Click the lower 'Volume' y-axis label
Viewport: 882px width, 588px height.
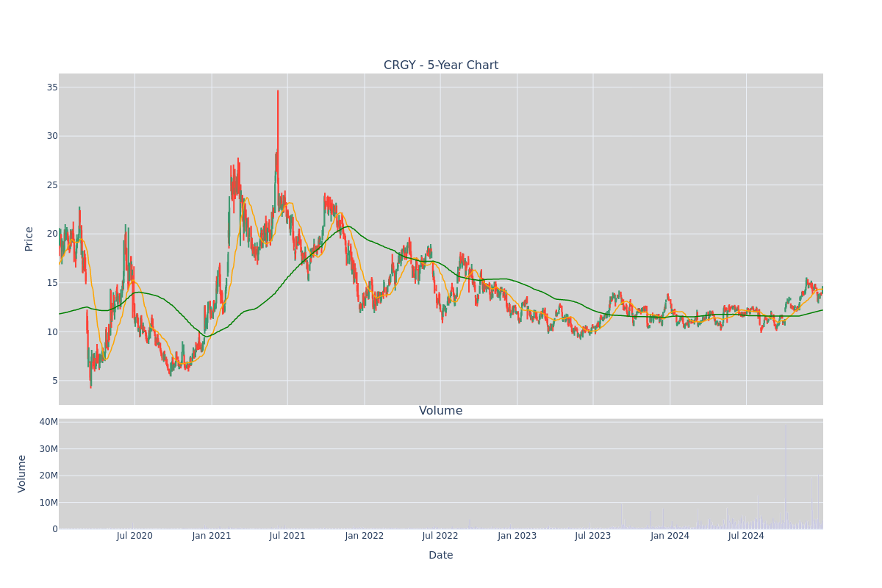coord(23,473)
